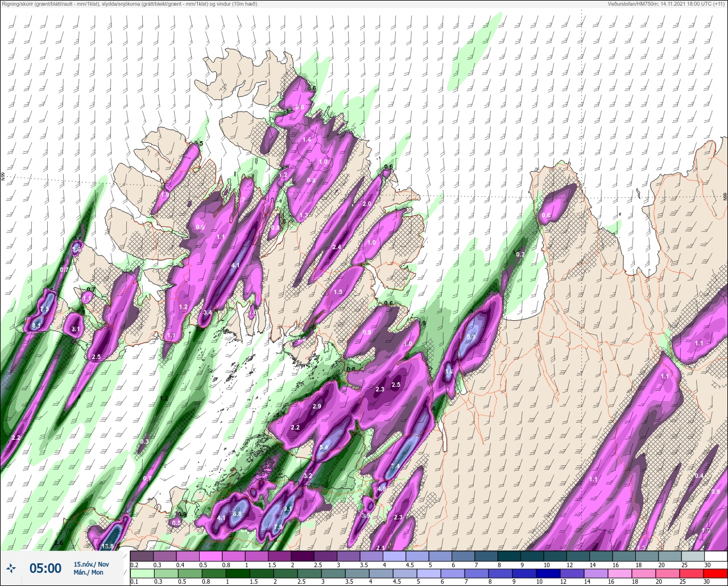Click the 'Mán./ Mon' weekday text
The image size is (728, 586).
89,572
